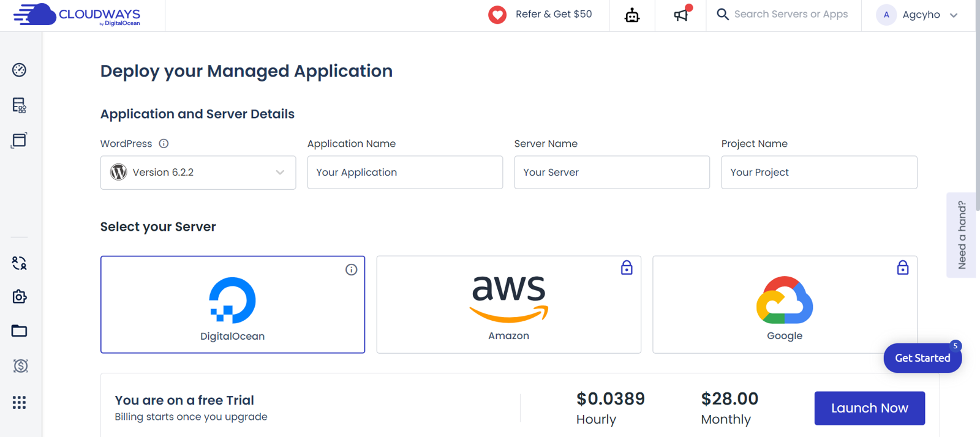
Task: Open the announcements megaphone icon
Action: (681, 15)
